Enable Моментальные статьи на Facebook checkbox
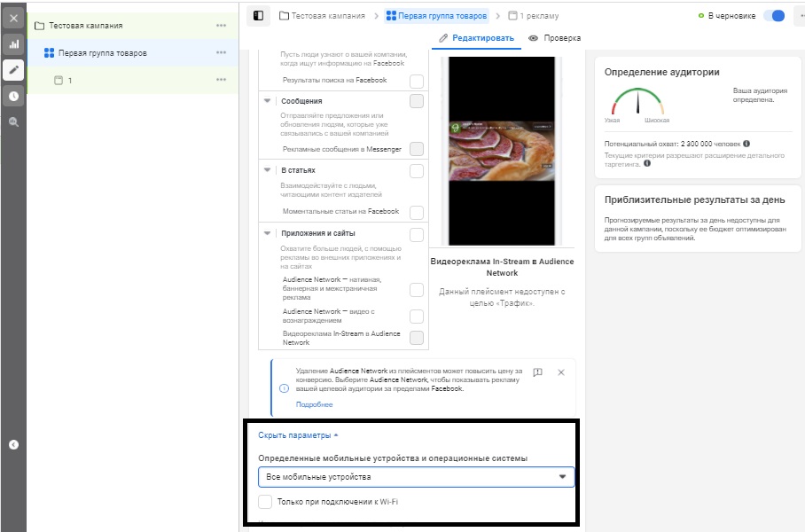The height and width of the screenshot is (532, 805). tap(417, 212)
